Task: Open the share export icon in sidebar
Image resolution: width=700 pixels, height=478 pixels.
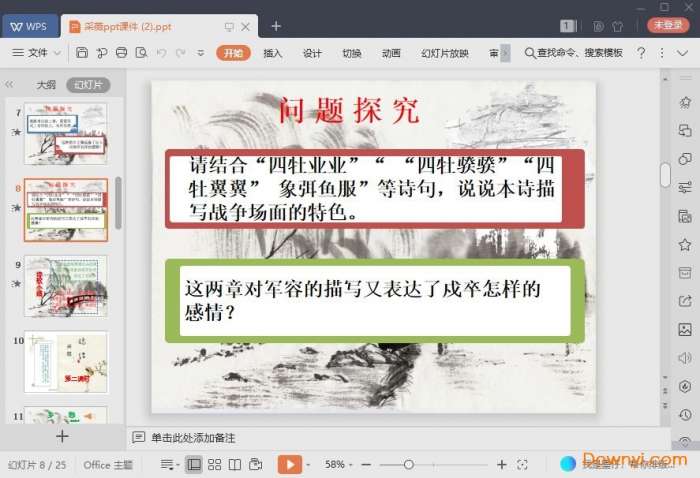Action: (685, 301)
